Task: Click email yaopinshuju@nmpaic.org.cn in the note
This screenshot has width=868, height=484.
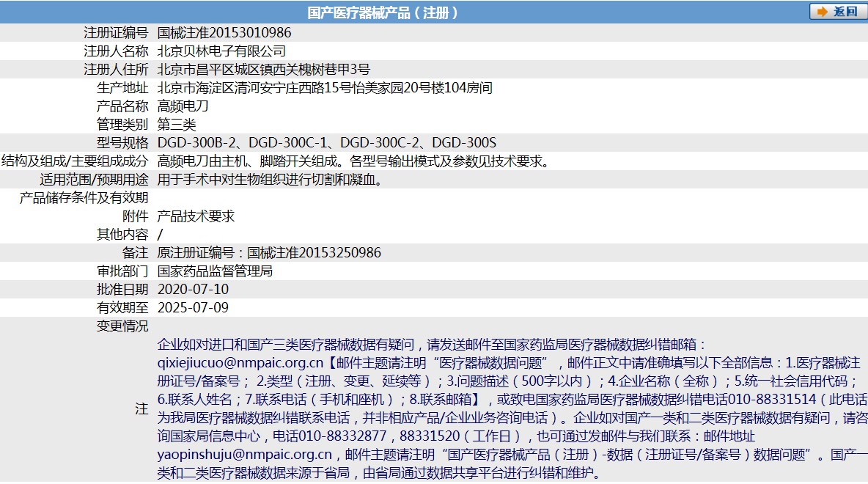Action: click(x=245, y=454)
